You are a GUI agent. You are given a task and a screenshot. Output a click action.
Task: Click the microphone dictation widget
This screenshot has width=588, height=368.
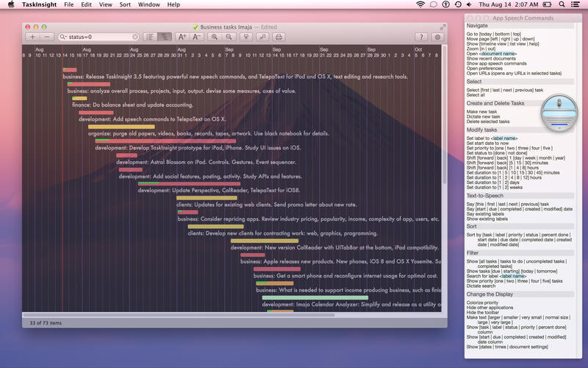(x=559, y=113)
